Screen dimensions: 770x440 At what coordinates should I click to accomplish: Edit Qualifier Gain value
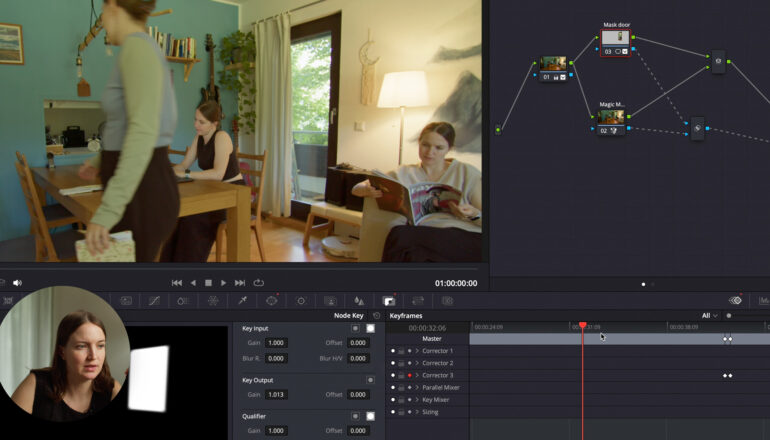click(276, 431)
